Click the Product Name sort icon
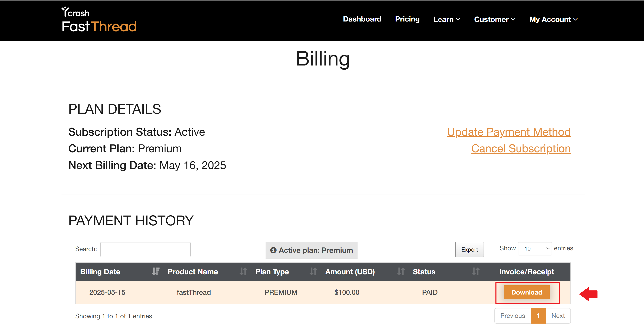644x333 pixels. tap(243, 271)
